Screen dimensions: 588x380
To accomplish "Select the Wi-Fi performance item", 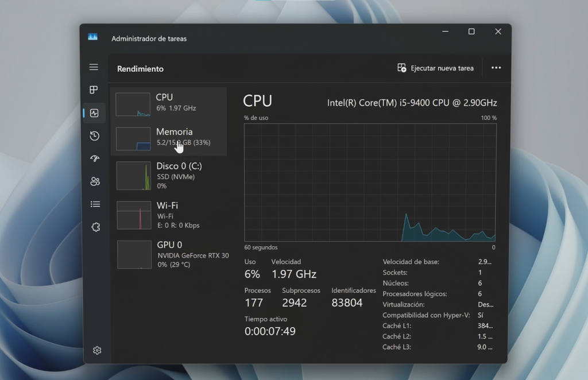I will coord(170,215).
